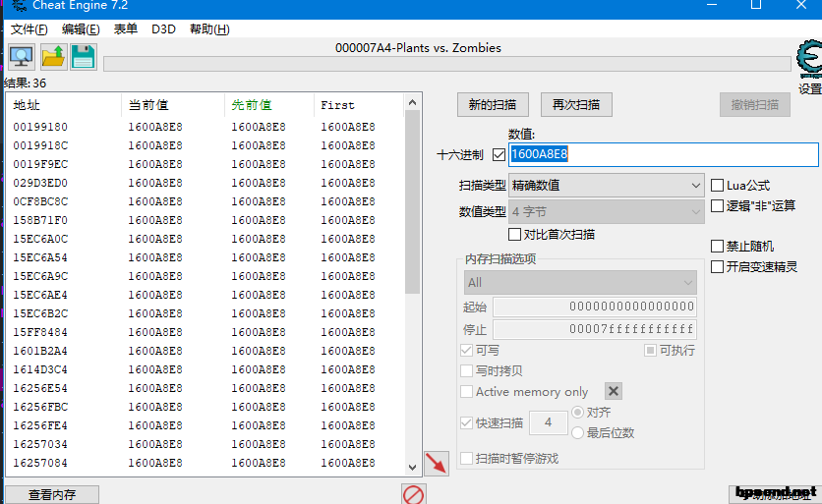Open the 扫描类型 精确数值 dropdown
This screenshot has width=822, height=504.
606,186
